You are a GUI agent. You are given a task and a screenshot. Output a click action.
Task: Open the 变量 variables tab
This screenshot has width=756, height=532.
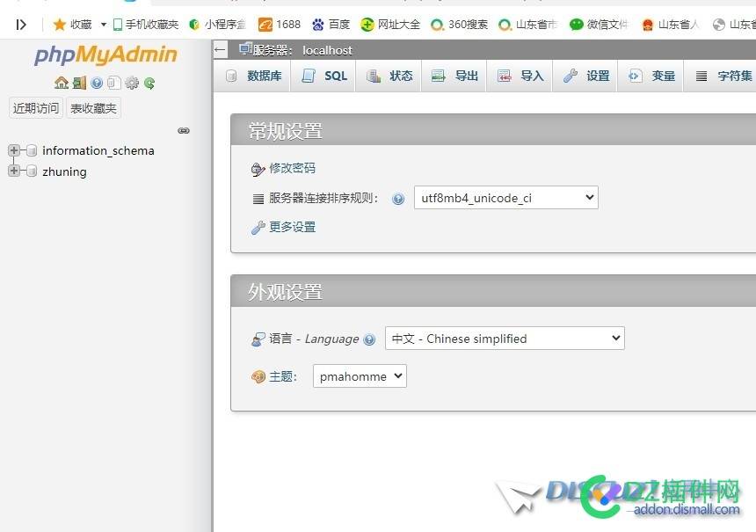[x=651, y=76]
